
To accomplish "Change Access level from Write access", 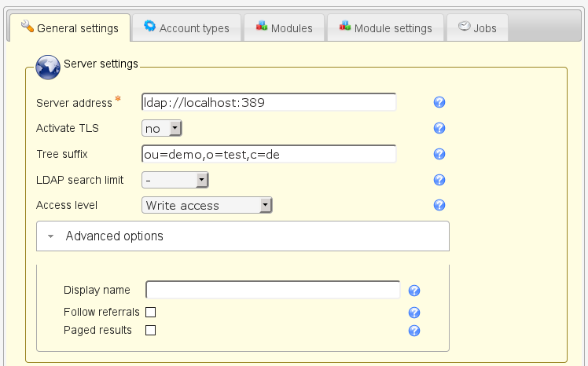I will tap(207, 205).
